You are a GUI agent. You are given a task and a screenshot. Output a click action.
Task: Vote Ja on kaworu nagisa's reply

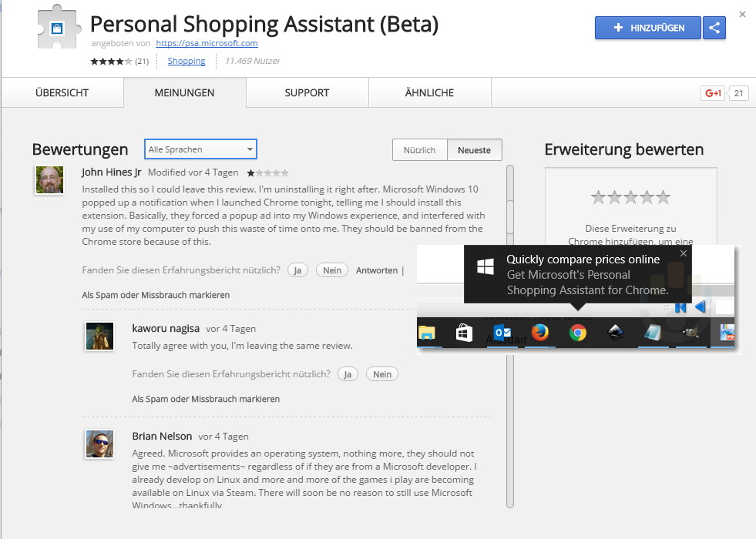click(348, 374)
